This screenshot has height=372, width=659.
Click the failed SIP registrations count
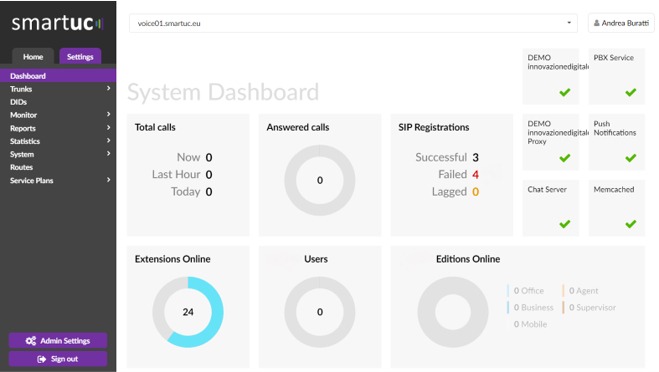pyautogui.click(x=475, y=174)
